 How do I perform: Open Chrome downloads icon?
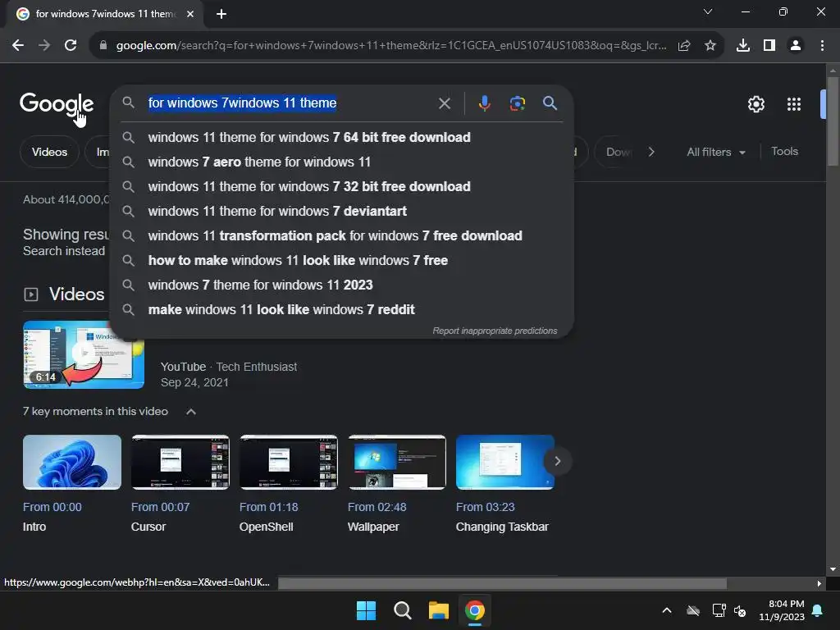pos(743,46)
